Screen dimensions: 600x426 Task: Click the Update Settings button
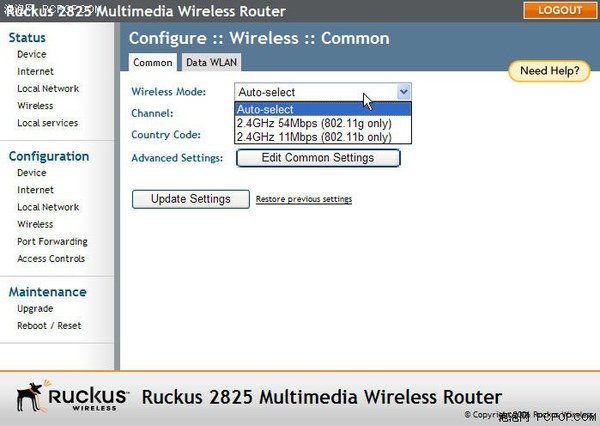pos(191,199)
